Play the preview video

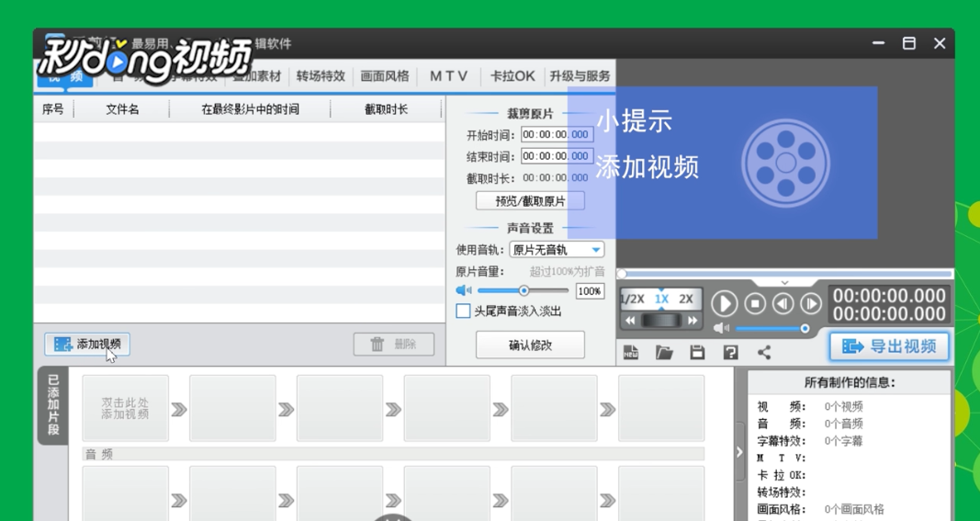tap(725, 304)
